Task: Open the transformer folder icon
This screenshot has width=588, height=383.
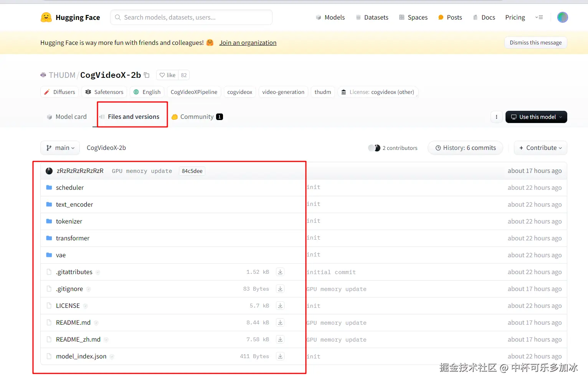Action: click(x=49, y=238)
